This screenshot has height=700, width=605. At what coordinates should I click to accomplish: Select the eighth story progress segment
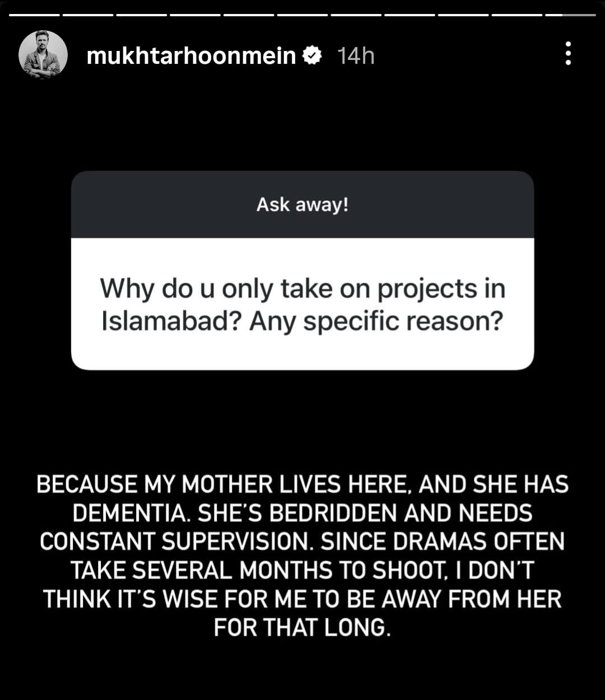point(410,15)
